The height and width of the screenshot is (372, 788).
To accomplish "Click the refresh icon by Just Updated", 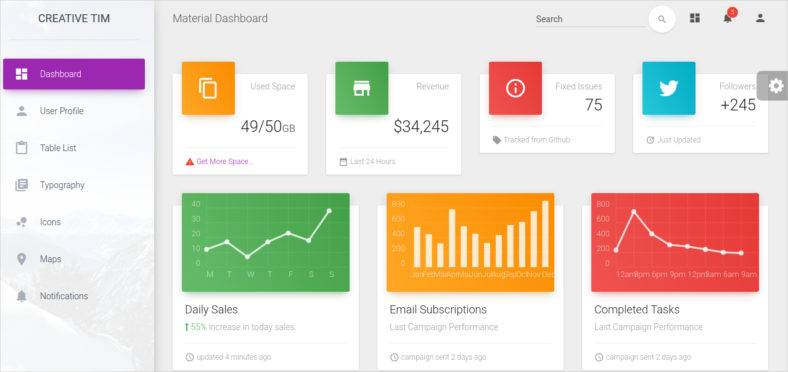I will 650,140.
